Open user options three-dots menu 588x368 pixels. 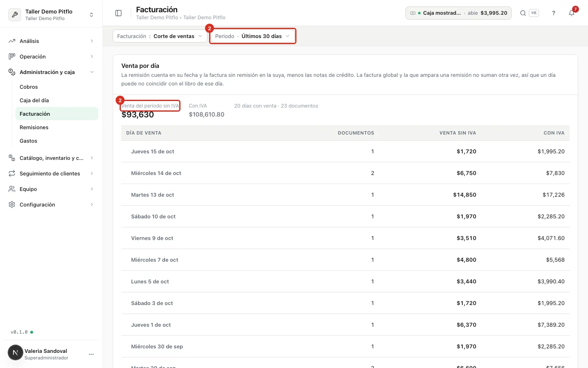91,354
